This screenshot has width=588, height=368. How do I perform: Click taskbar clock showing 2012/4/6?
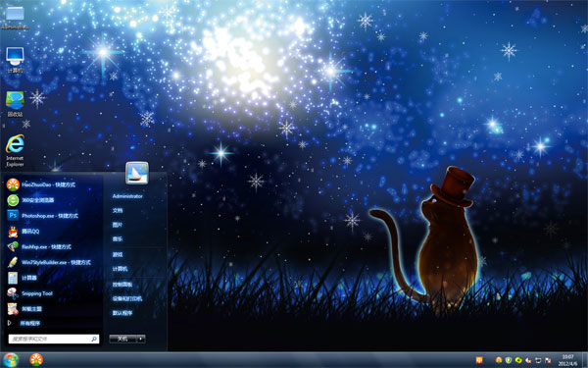tap(567, 360)
